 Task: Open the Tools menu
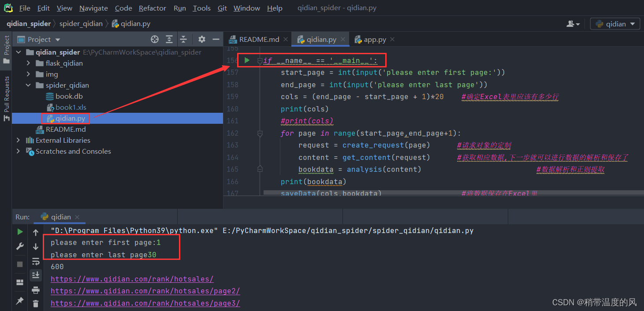click(x=201, y=8)
